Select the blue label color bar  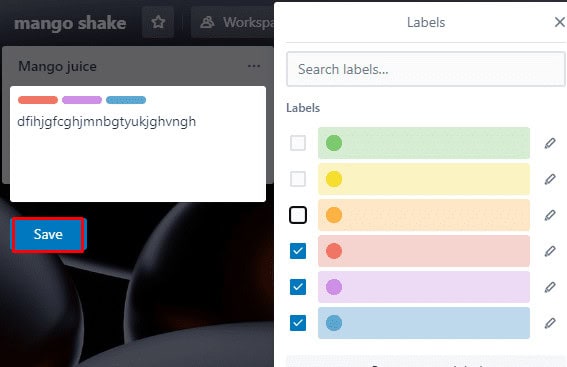[424, 323]
